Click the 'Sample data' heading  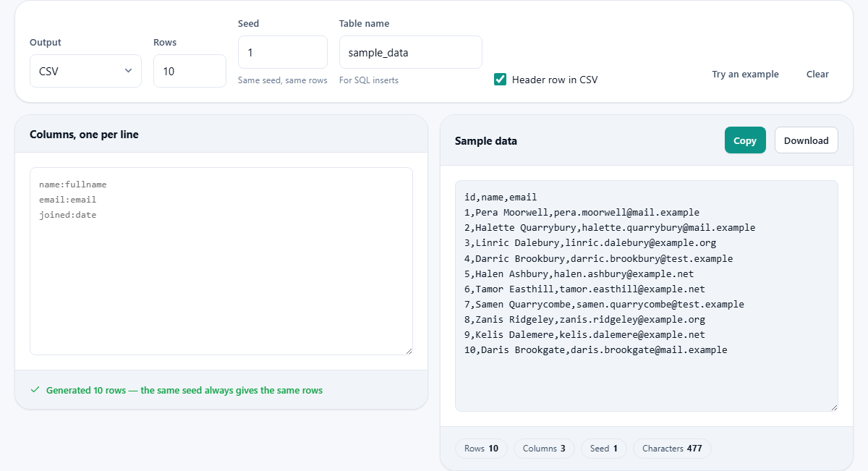486,141
